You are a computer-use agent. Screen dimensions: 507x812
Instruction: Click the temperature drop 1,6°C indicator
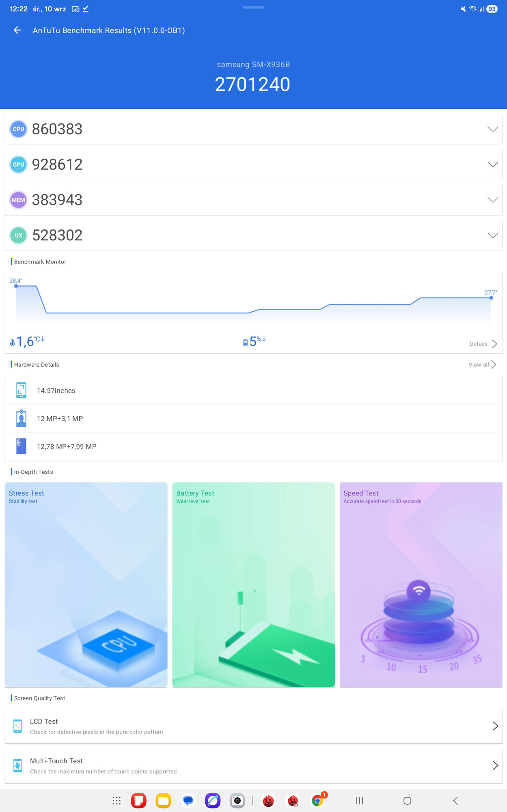[x=27, y=341]
